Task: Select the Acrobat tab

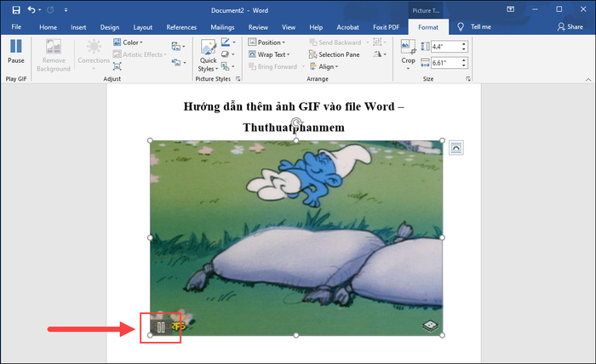Action: (347, 27)
